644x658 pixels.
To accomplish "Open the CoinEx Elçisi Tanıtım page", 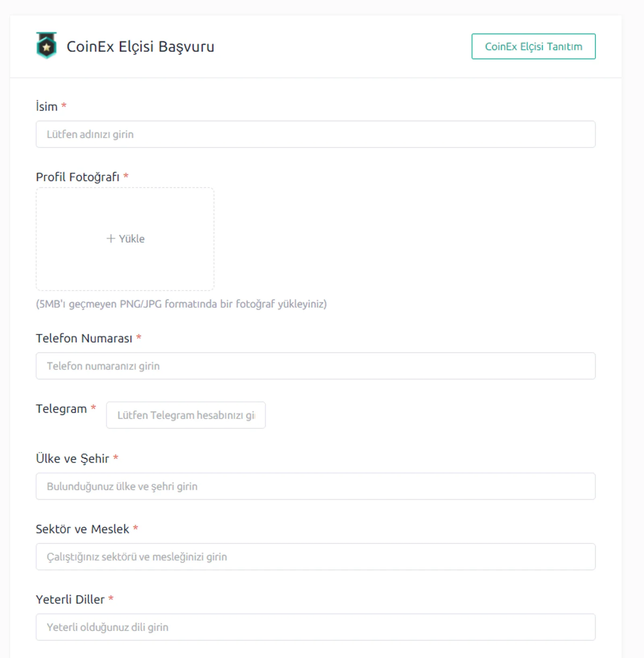I will coord(533,46).
